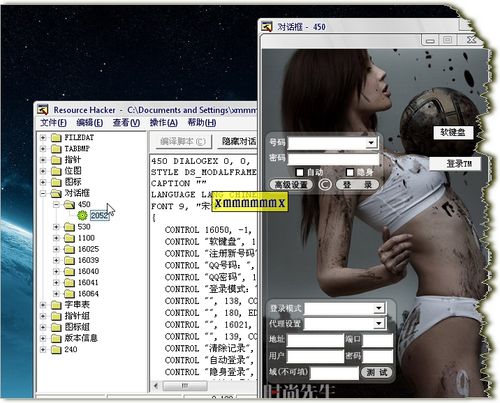
Task: Click the 16064 folder icon
Action: click(x=69, y=294)
